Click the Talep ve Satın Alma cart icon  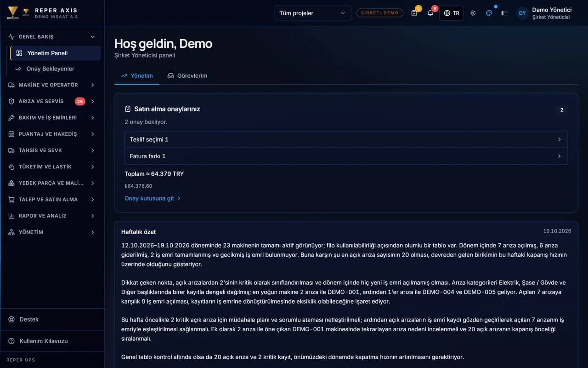(11, 199)
